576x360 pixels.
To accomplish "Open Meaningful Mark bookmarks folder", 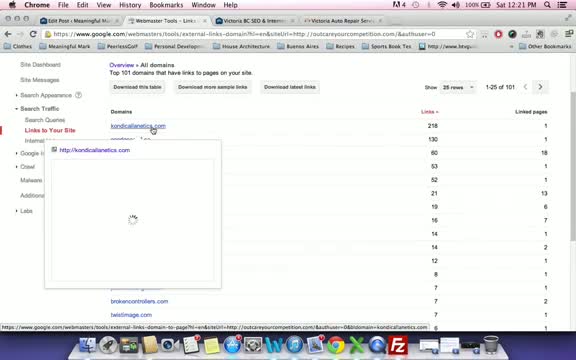I will (x=65, y=46).
